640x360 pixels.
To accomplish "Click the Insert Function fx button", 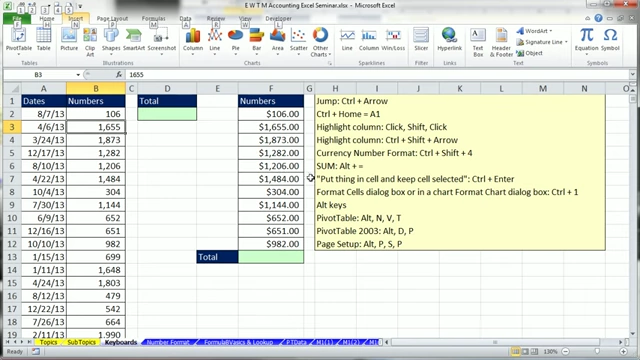I will [119, 75].
